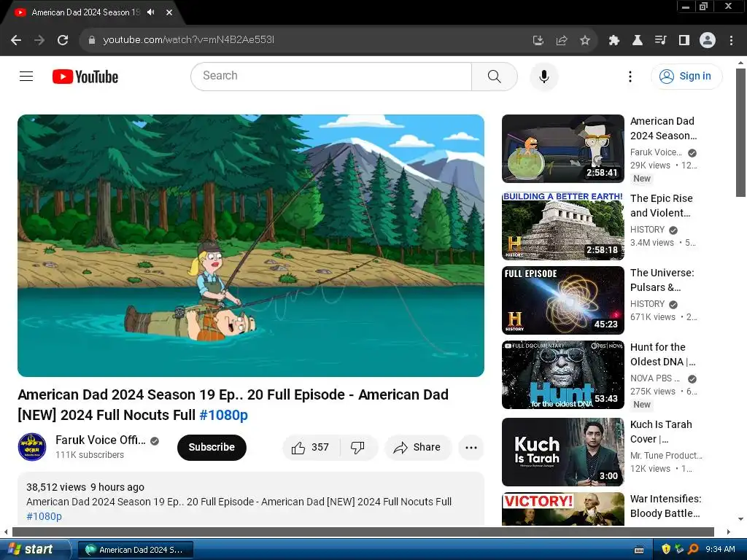
Task: Click the #1080p hashtag in the title
Action: (x=223, y=415)
